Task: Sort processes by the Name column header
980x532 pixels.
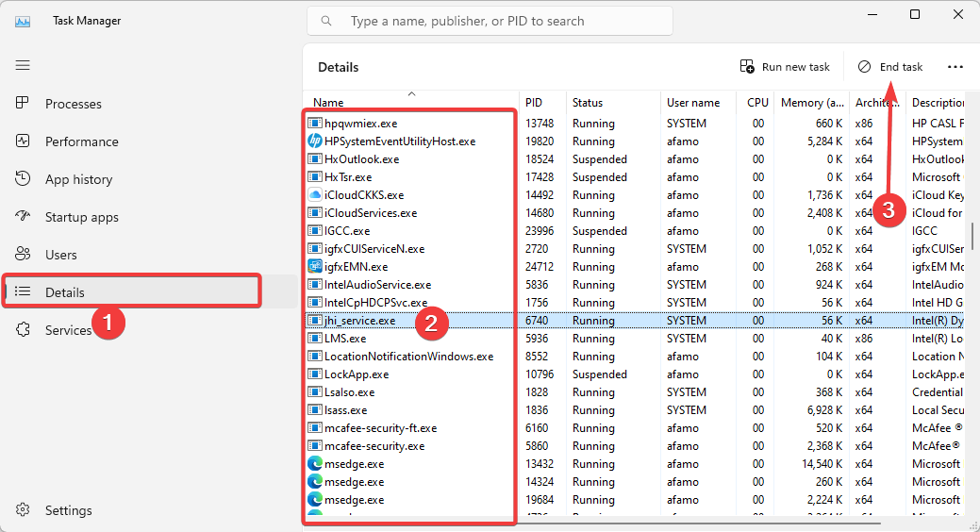Action: (x=329, y=103)
